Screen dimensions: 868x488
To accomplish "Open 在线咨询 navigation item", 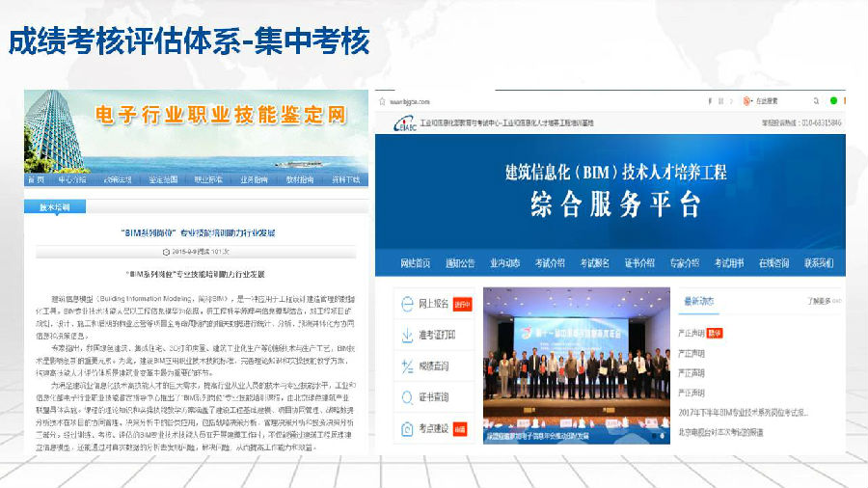I will click(x=773, y=263).
